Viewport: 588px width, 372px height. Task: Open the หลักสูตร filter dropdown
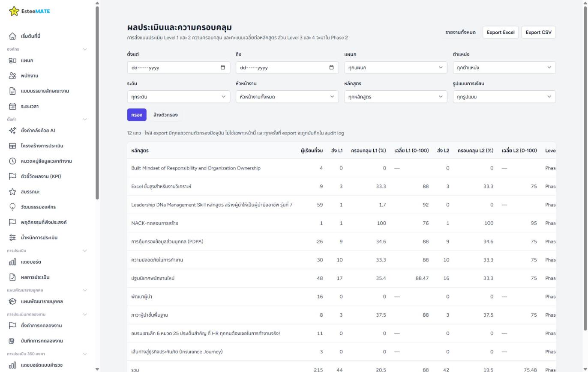396,97
